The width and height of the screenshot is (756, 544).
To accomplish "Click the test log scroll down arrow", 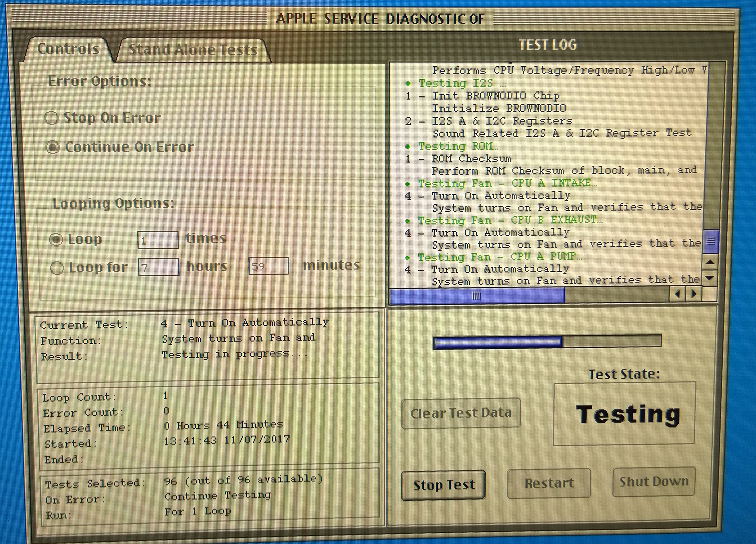I will click(x=710, y=278).
